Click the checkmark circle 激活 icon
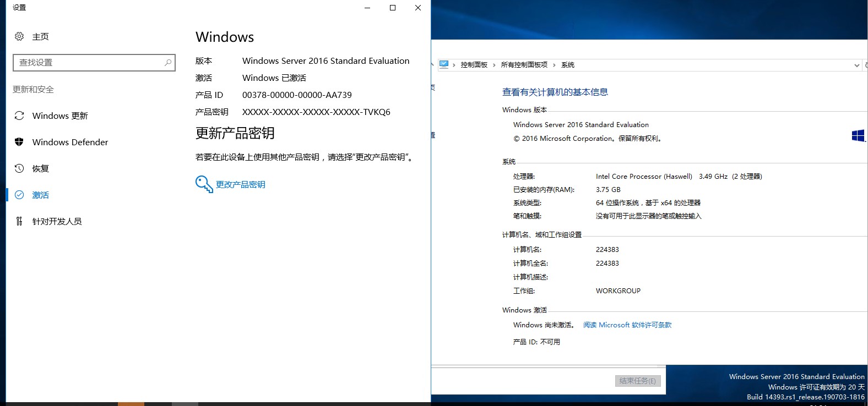The height and width of the screenshot is (406, 868). tap(19, 195)
